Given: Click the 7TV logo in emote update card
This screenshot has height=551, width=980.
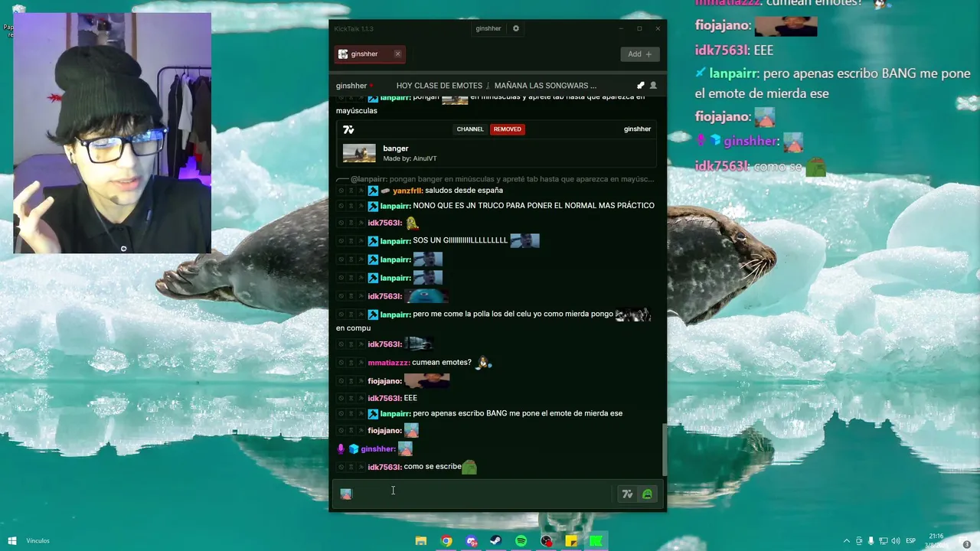Looking at the screenshot, I should tap(348, 129).
